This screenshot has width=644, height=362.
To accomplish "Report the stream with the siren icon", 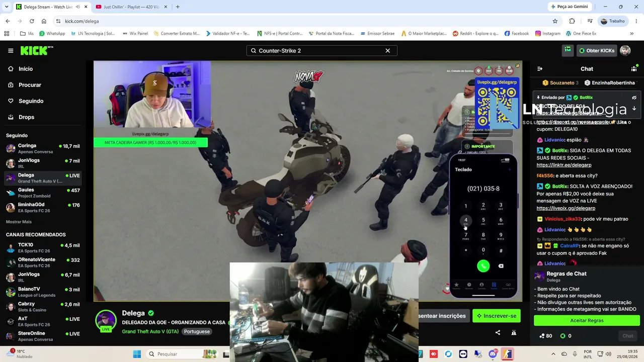I will click(514, 333).
